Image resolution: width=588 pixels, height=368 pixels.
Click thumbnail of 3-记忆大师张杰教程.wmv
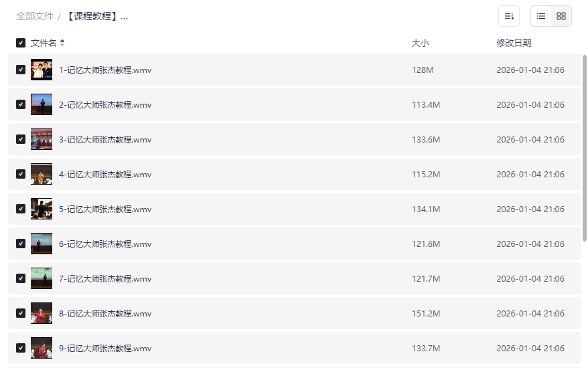(x=42, y=139)
